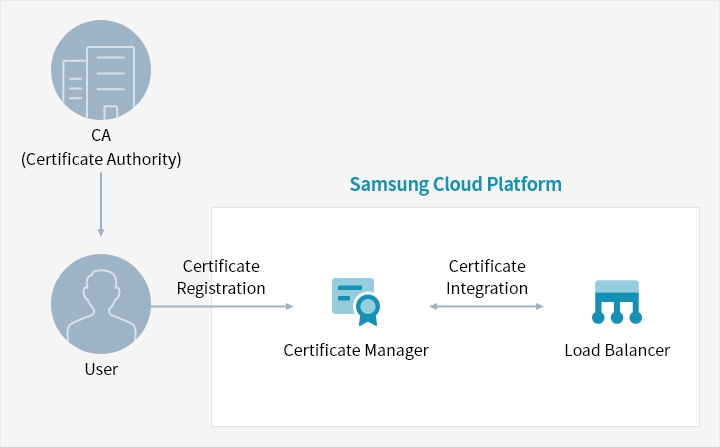This screenshot has height=447, width=720.
Task: Click the "(Certificate Authority)" caption
Action: point(101,158)
